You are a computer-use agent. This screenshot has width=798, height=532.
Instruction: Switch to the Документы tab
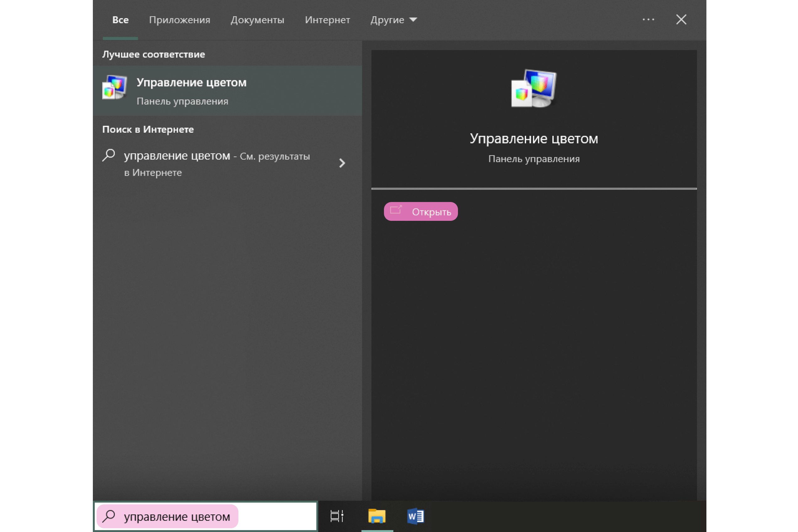point(257,20)
